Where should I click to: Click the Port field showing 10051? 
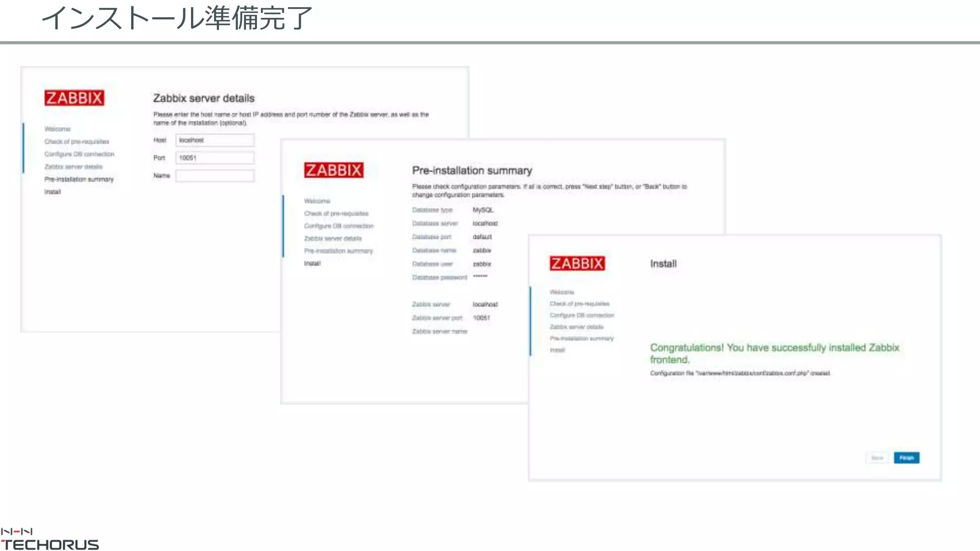coord(214,158)
